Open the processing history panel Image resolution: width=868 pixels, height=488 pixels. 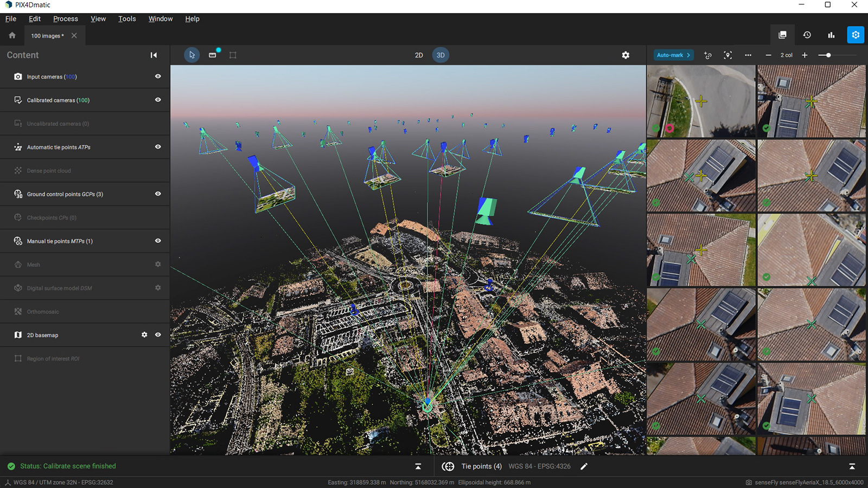[x=807, y=35]
